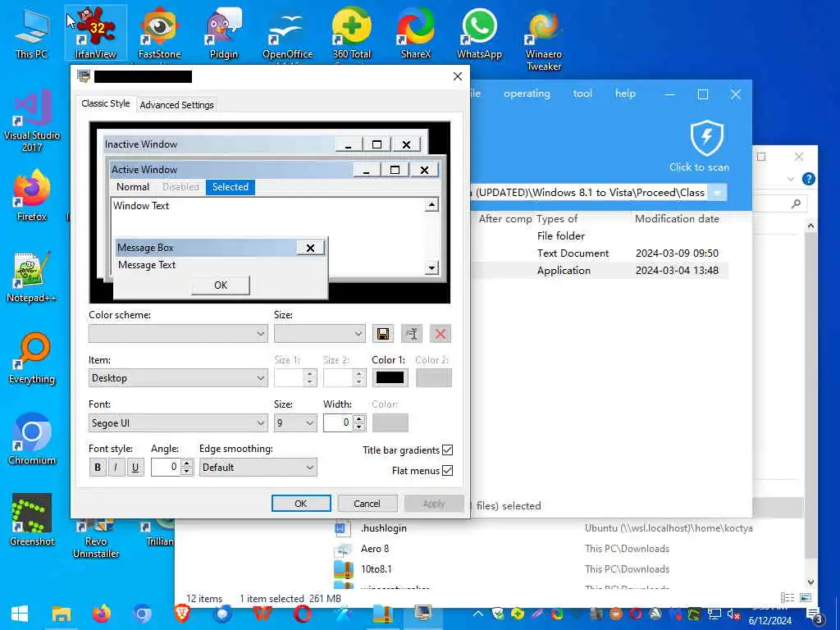
Task: Open IrfanView desktop shortcut
Action: [x=95, y=33]
